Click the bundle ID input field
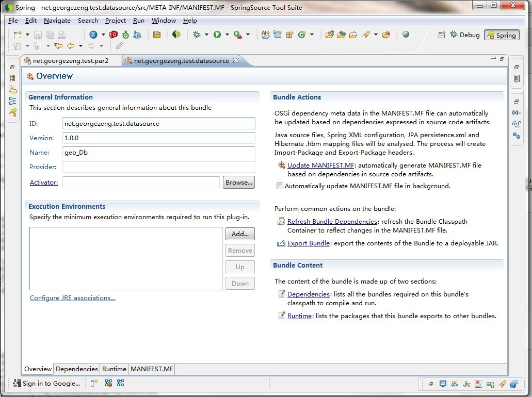This screenshot has height=397, width=532. (x=159, y=124)
